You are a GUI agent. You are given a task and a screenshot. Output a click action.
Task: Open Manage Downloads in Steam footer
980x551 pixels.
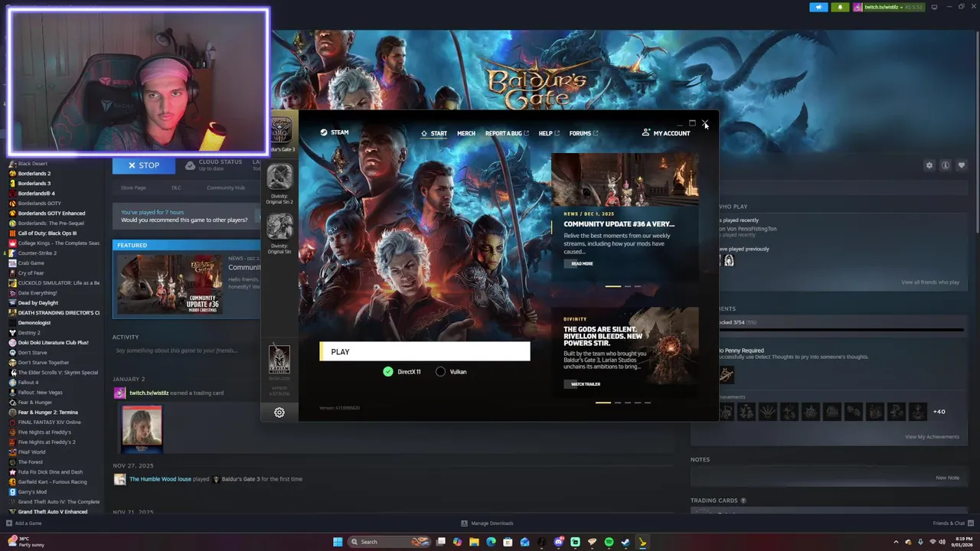point(487,523)
